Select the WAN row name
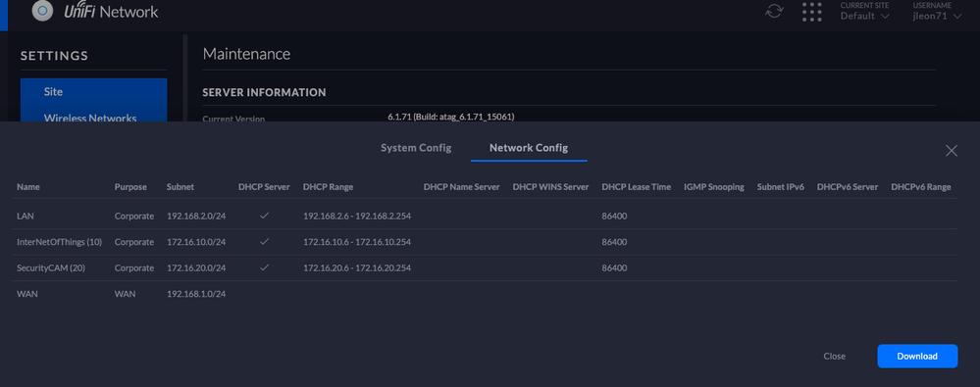Image resolution: width=980 pixels, height=387 pixels. tap(27, 294)
